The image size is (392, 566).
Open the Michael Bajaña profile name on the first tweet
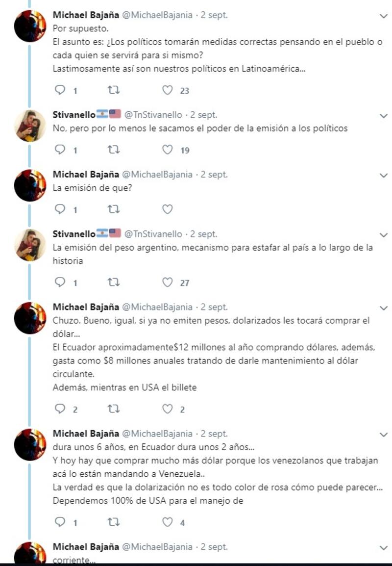coord(86,15)
